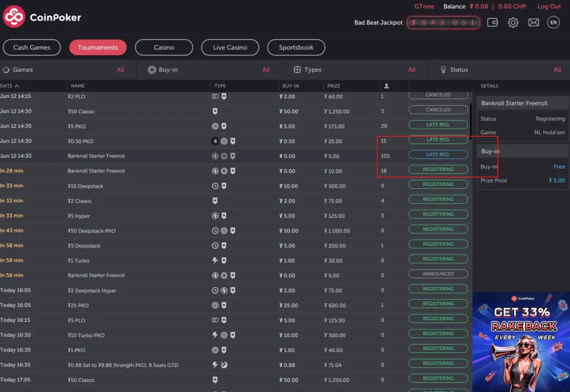The height and width of the screenshot is (392, 570).
Task: Open the Sportsbook tab
Action: (x=296, y=47)
